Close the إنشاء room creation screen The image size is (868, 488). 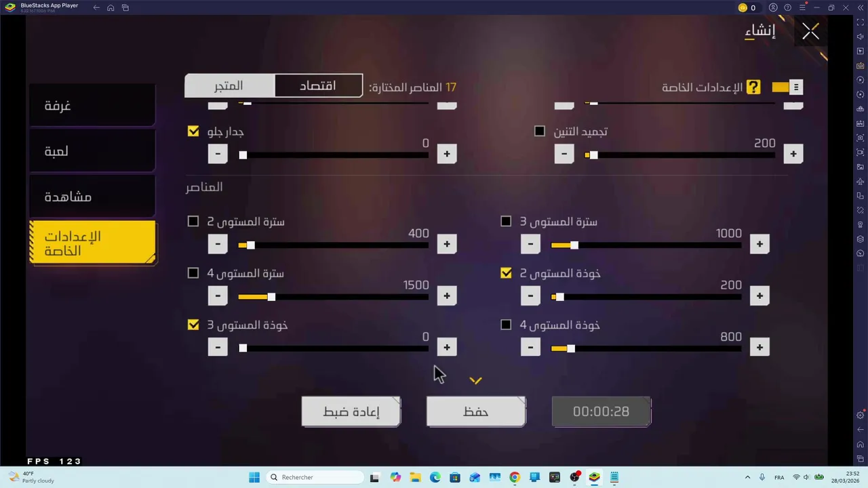click(810, 32)
